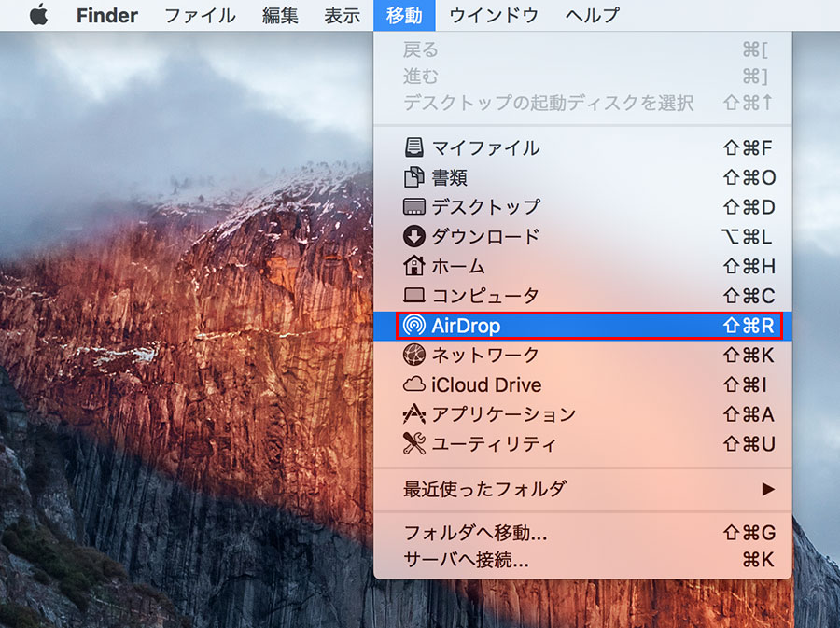840x628 pixels.
Task: Select the マイファイル icon in the menu
Action: [413, 147]
